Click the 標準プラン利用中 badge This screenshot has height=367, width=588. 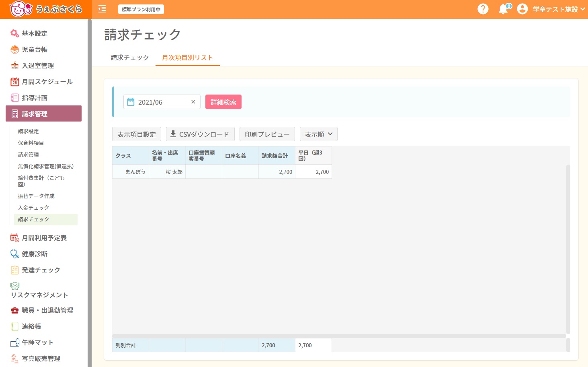click(141, 9)
